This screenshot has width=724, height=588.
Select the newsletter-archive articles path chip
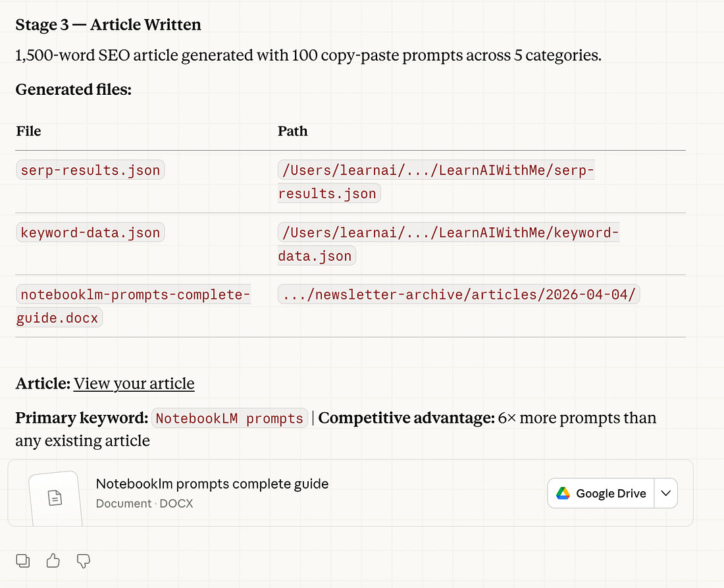point(457,294)
